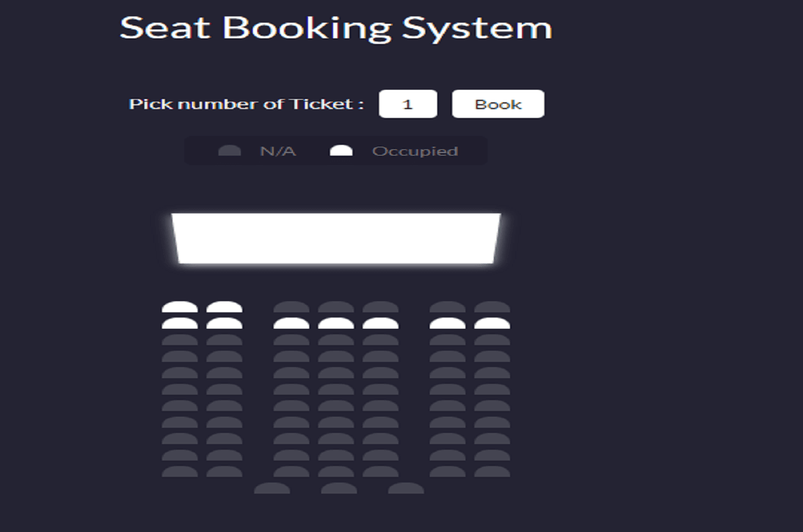This screenshot has height=532, width=803.
Task: Click the Seat Booking System title
Action: [335, 27]
